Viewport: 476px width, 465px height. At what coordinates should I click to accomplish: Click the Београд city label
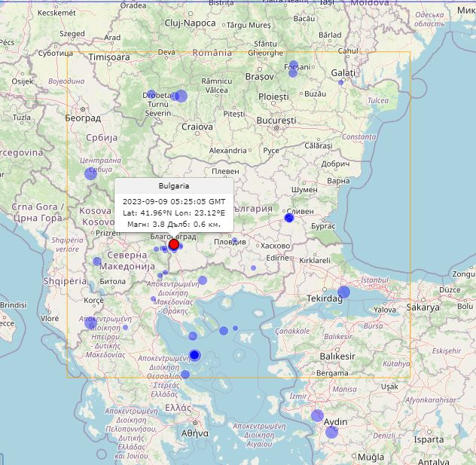(83, 118)
